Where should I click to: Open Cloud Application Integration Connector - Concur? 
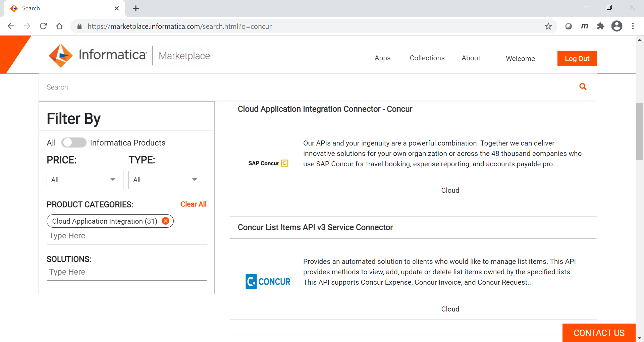325,109
